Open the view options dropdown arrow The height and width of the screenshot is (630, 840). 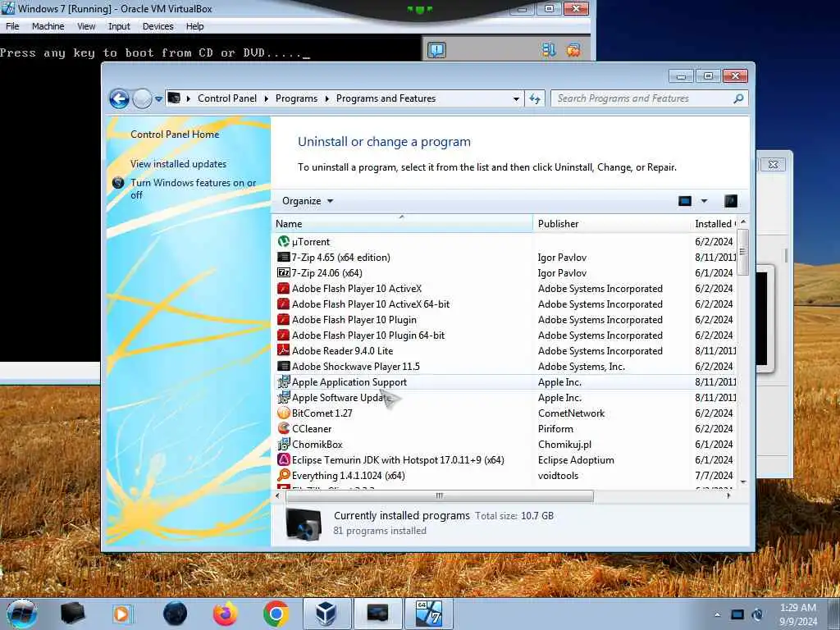tap(704, 201)
